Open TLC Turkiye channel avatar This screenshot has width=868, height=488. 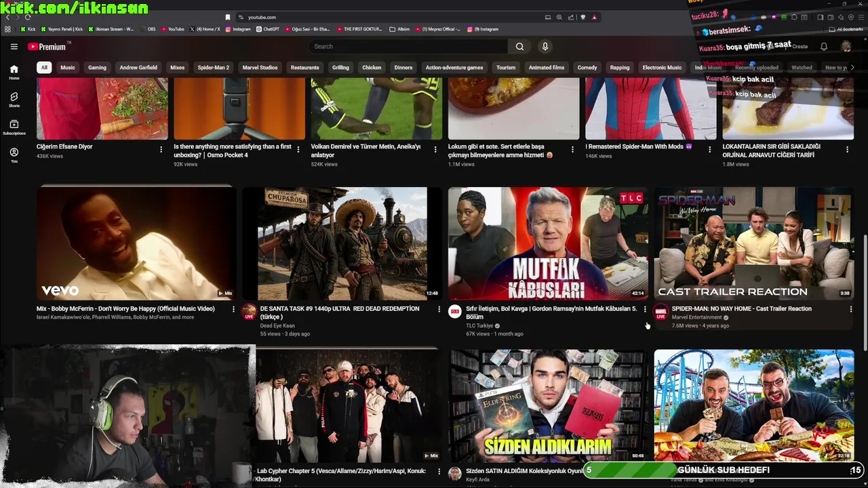[455, 312]
